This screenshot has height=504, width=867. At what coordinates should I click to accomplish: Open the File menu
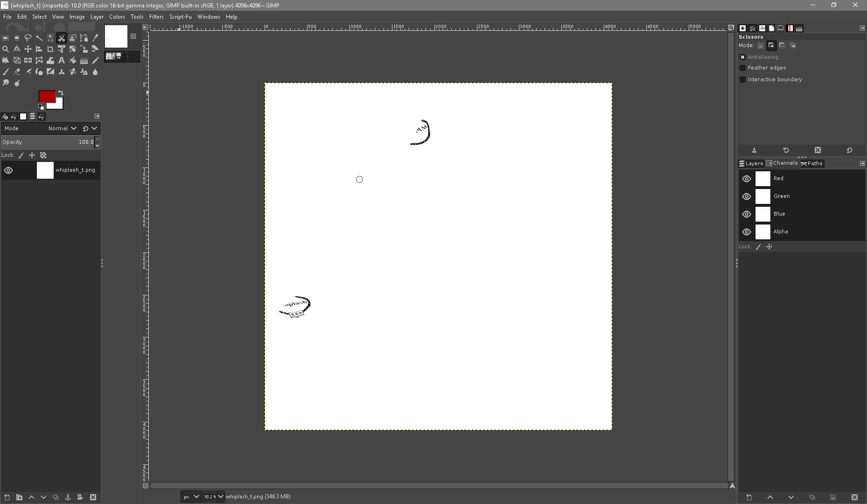(7, 17)
